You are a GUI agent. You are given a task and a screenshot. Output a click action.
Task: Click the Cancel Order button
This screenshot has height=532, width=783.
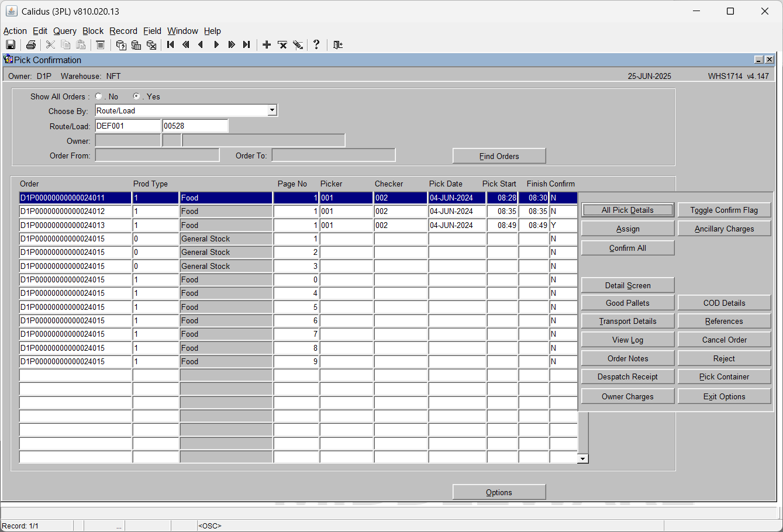pyautogui.click(x=724, y=340)
